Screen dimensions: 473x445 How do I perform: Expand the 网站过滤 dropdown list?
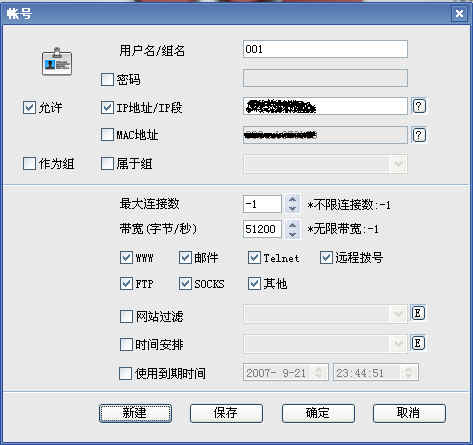click(398, 314)
